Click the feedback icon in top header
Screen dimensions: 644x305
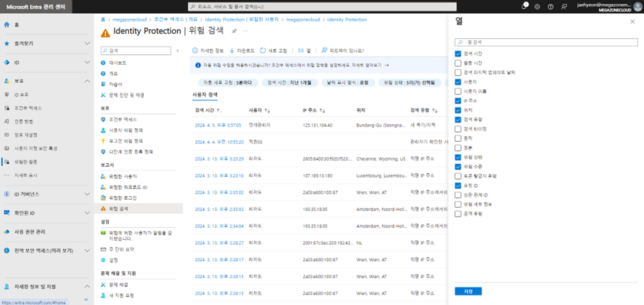[x=564, y=7]
